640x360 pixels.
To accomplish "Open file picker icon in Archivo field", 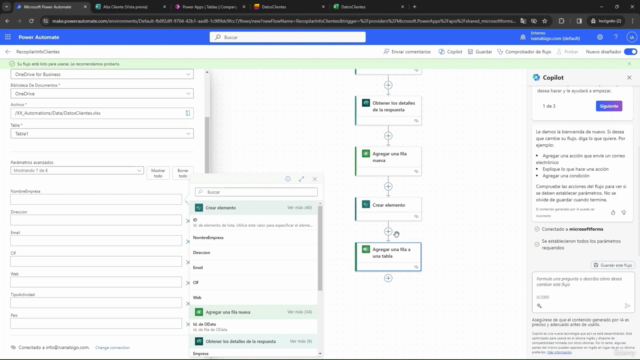I will 188,113.
